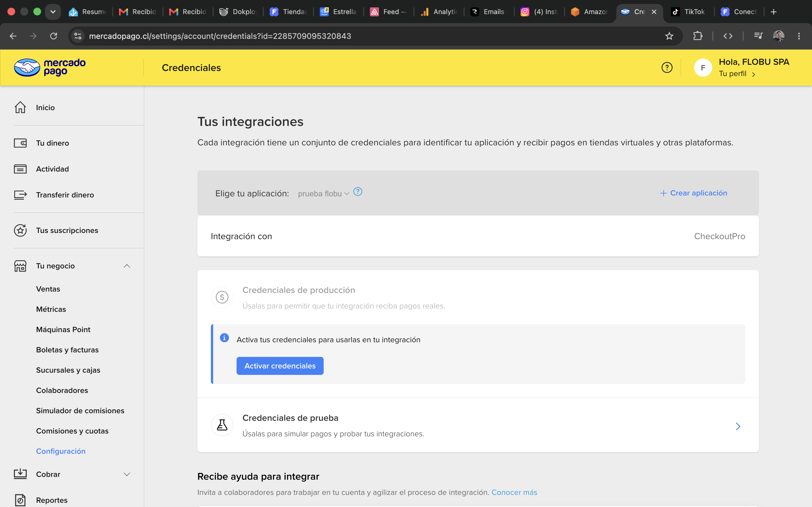
Task: Open the help question mark icon in header
Action: coord(667,67)
